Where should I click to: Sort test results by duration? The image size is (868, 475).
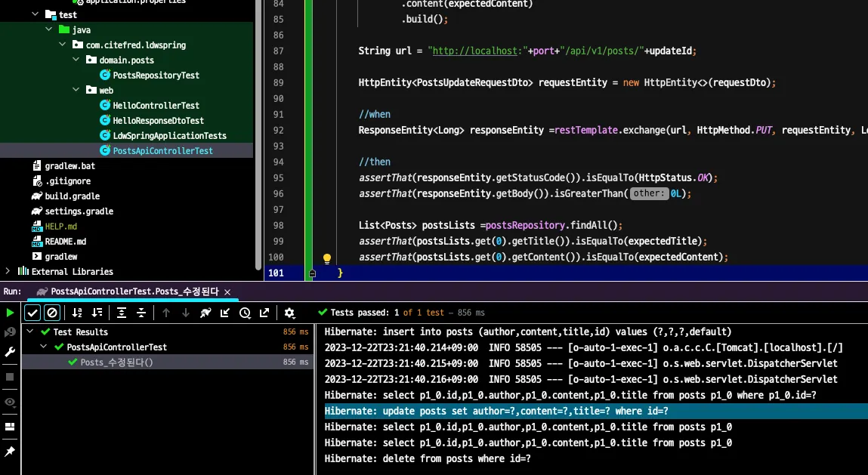tap(97, 313)
